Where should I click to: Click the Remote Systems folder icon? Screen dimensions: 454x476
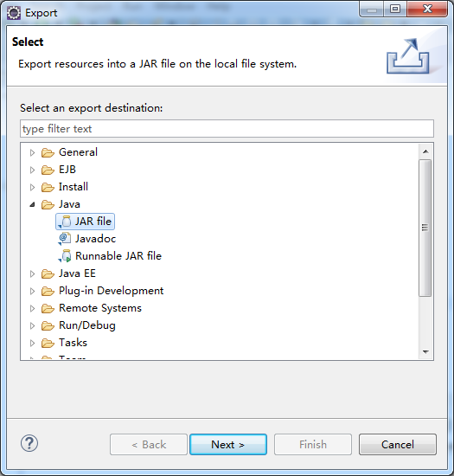pyautogui.click(x=48, y=308)
